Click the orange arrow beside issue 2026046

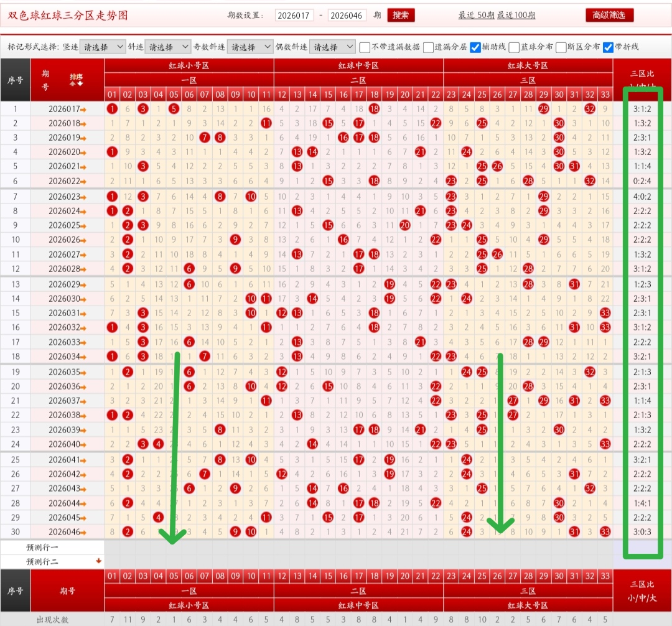[x=83, y=532]
